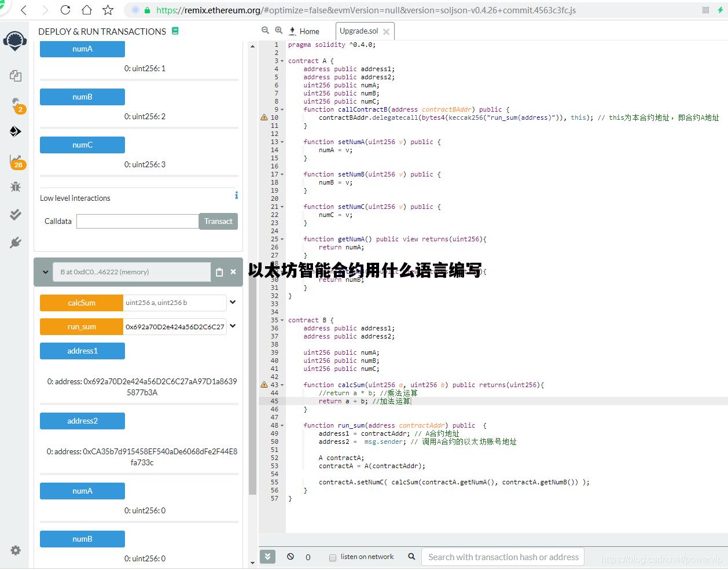Screen dimensions: 728x570
Task: Open the browser home page
Action: [87, 10]
